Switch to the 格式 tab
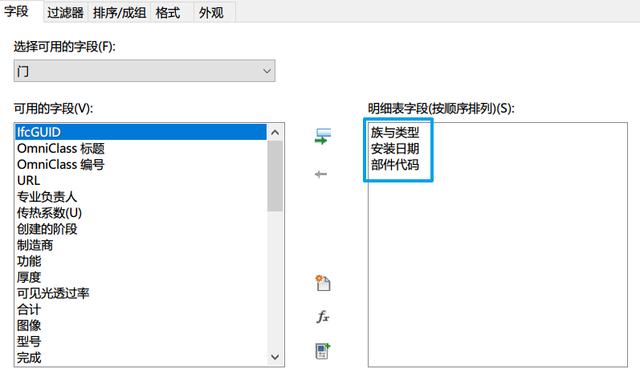Viewport: 640px width, 373px height. [168, 12]
